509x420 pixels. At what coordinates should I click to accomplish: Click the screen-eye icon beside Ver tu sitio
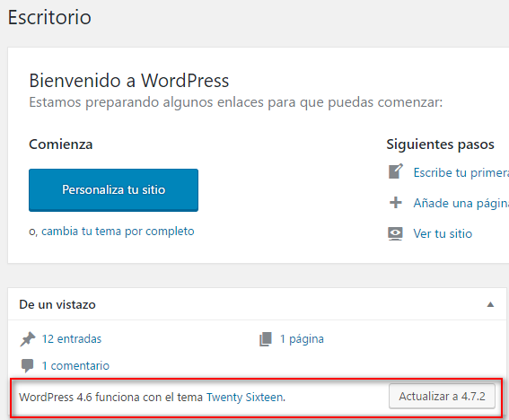395,233
